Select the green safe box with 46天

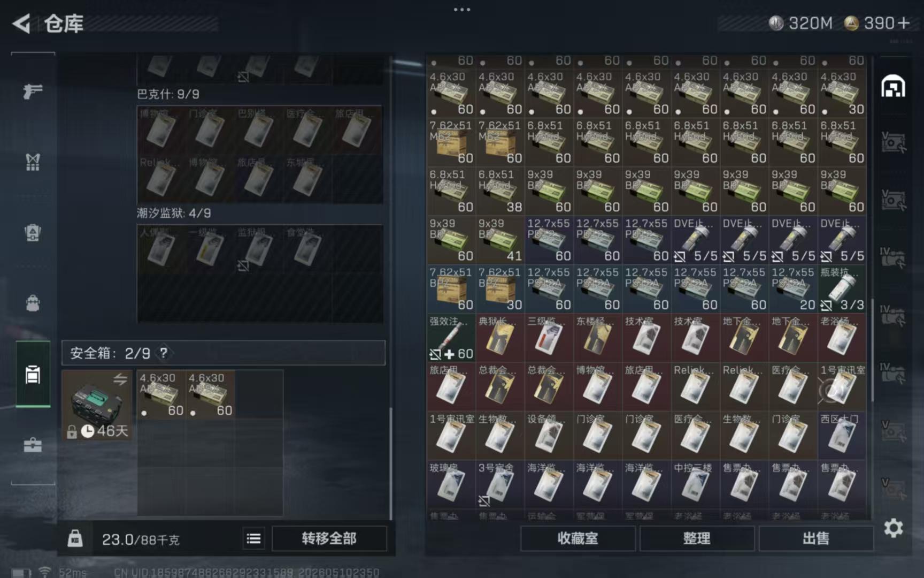pos(97,405)
